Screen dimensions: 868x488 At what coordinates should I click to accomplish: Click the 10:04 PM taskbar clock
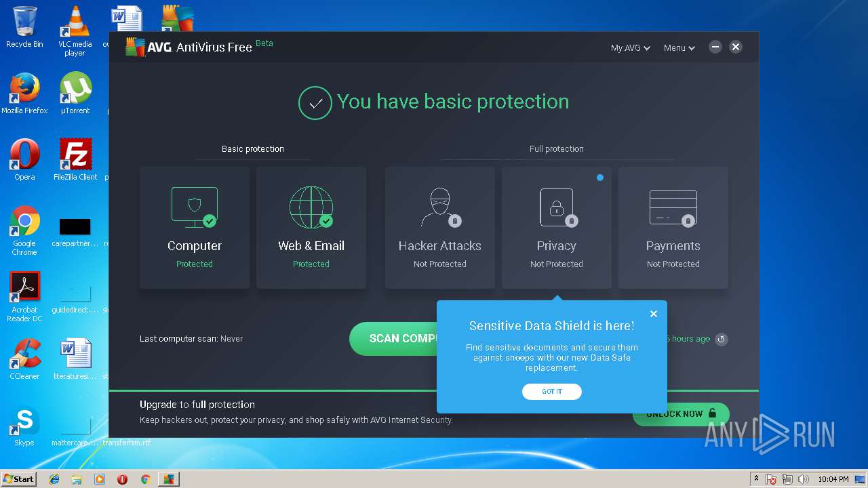[833, 479]
